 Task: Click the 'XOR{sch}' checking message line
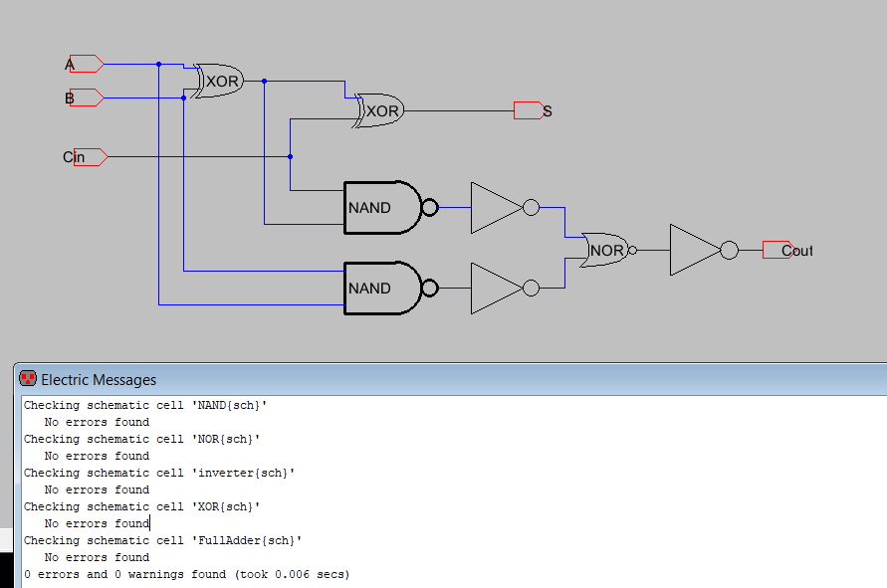click(x=141, y=506)
